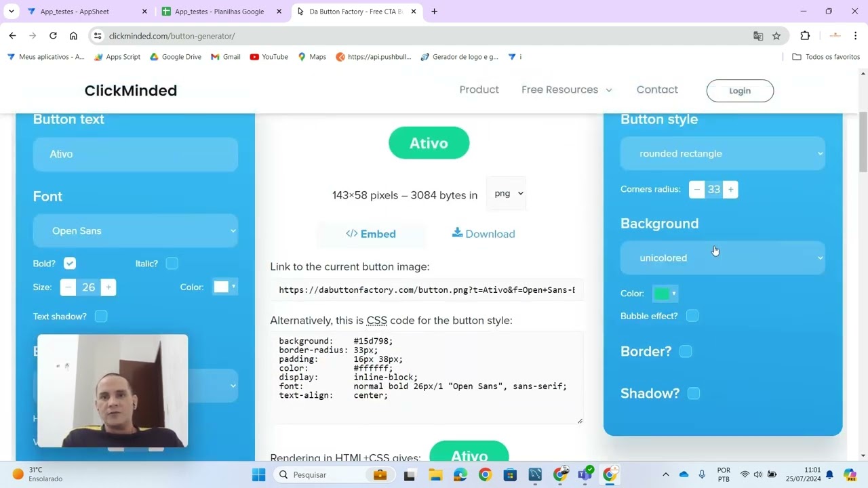Open Todos os favoritos folder

(827, 57)
